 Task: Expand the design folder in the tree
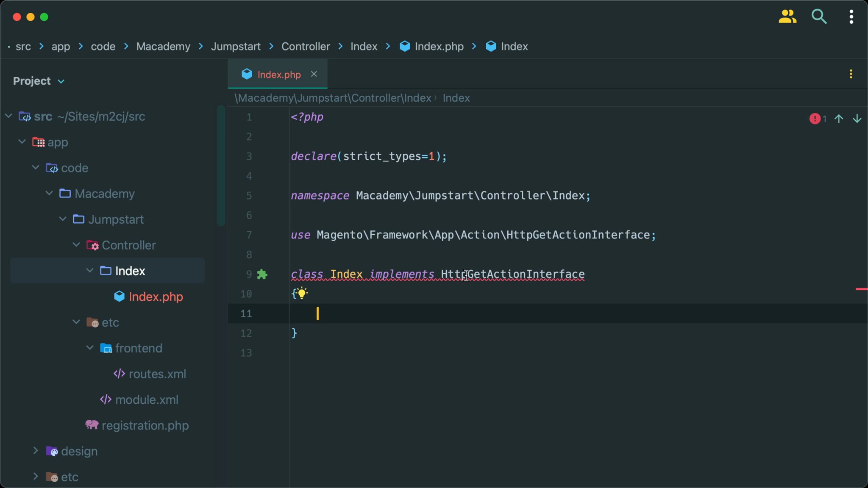click(35, 451)
